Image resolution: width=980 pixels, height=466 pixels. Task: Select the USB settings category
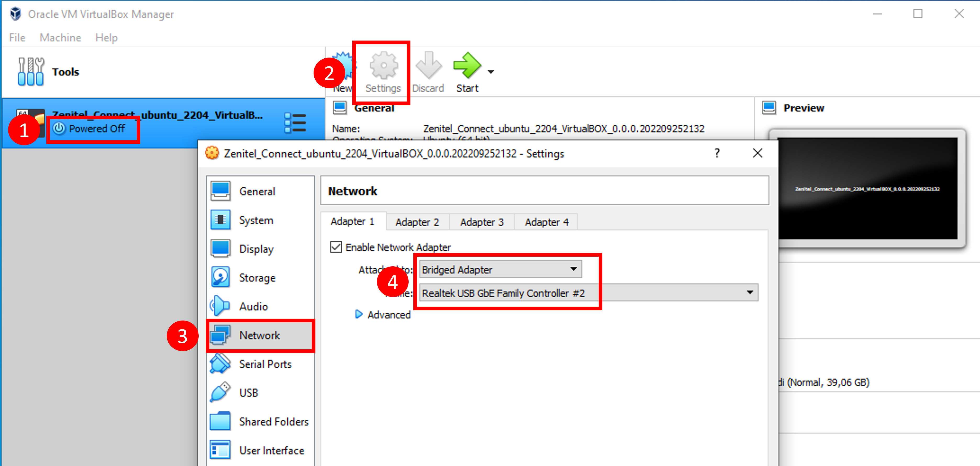tap(248, 392)
